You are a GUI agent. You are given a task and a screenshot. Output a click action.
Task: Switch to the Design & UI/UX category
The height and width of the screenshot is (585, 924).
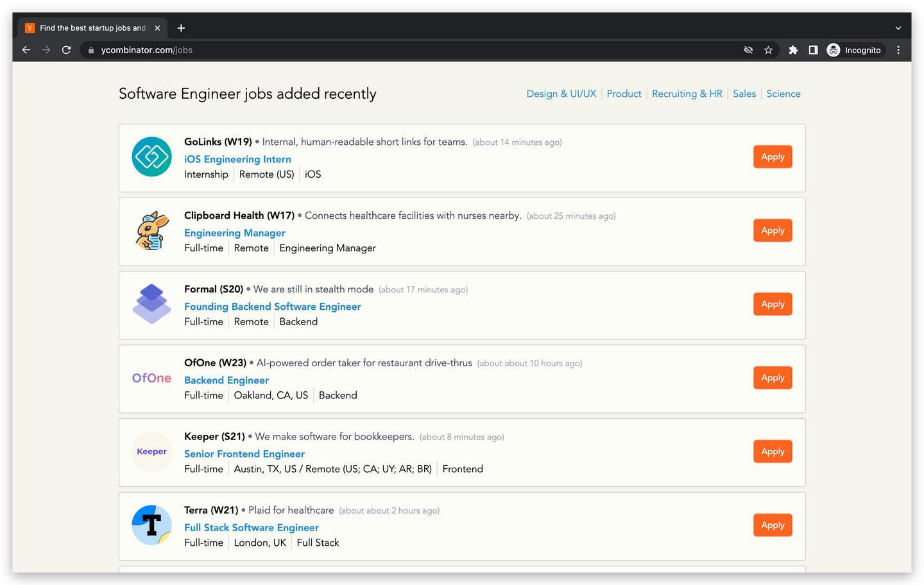coord(561,94)
